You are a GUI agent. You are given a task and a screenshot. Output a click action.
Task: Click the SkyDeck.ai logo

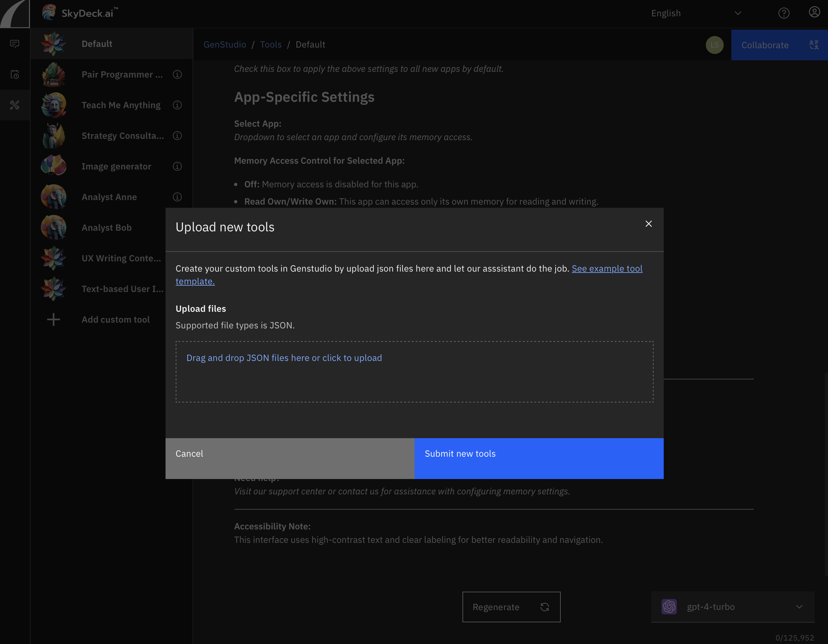click(80, 12)
